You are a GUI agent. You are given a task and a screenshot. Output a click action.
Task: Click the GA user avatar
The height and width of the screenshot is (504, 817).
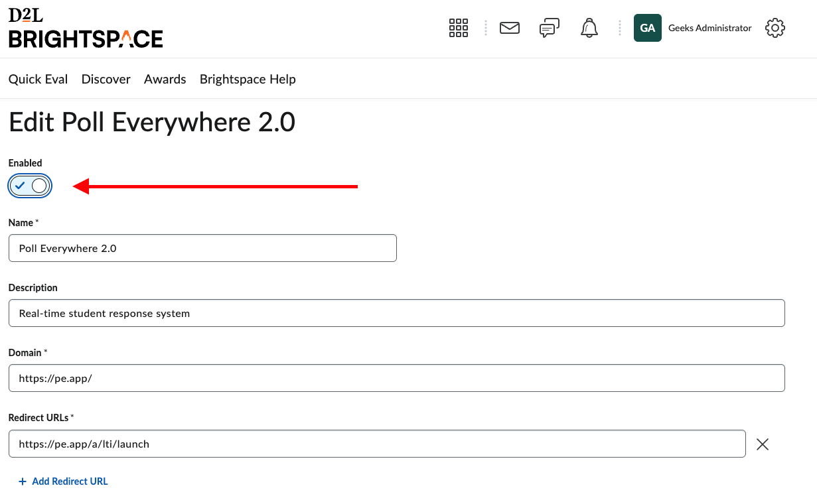click(x=647, y=28)
